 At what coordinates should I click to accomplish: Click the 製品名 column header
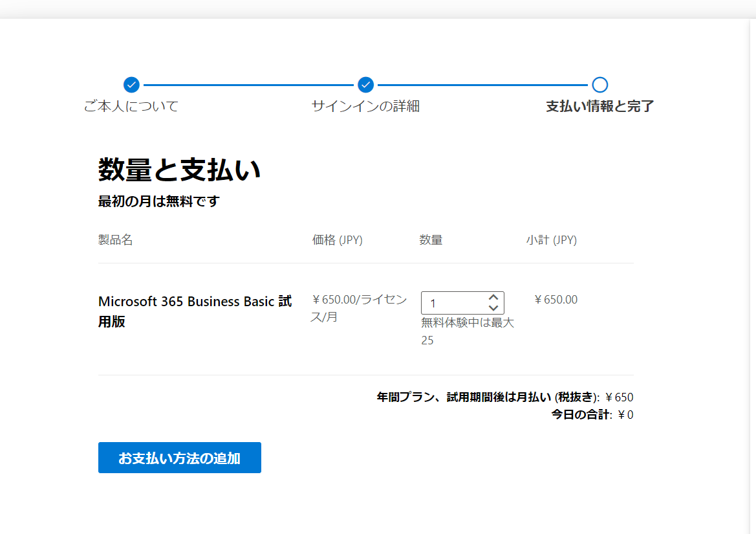click(115, 239)
